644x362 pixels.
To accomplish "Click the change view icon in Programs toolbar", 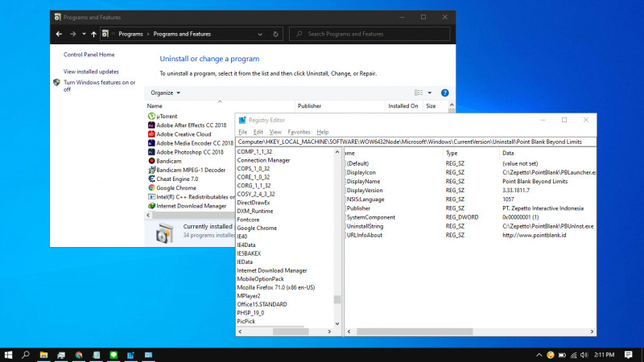I will point(419,93).
